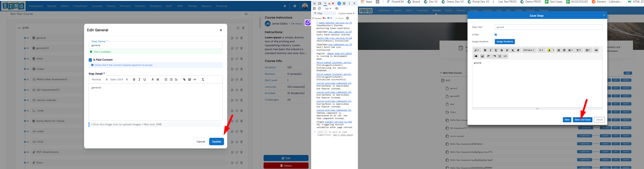Toggle italic in the Edit General editor
The height and width of the screenshot is (169, 644).
pos(139,79)
